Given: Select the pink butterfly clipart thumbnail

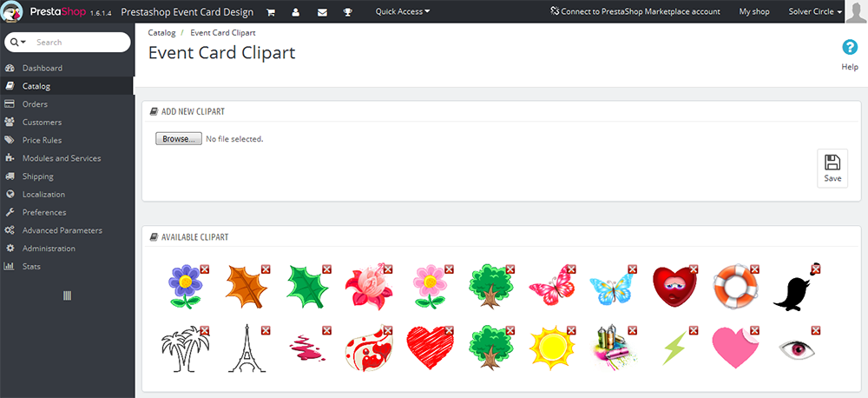Looking at the screenshot, I should tap(551, 286).
